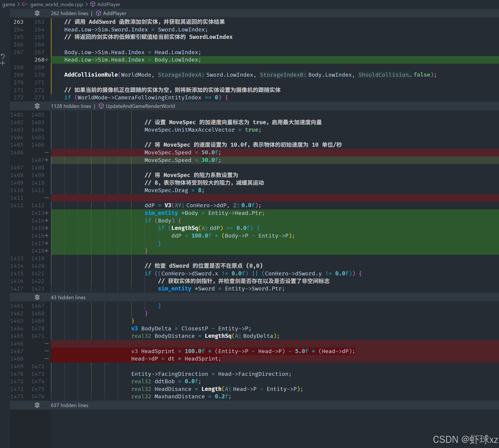Click the revert change arrow icon
Image resolution: width=499 pixels, height=448 pixels.
click(3, 57)
